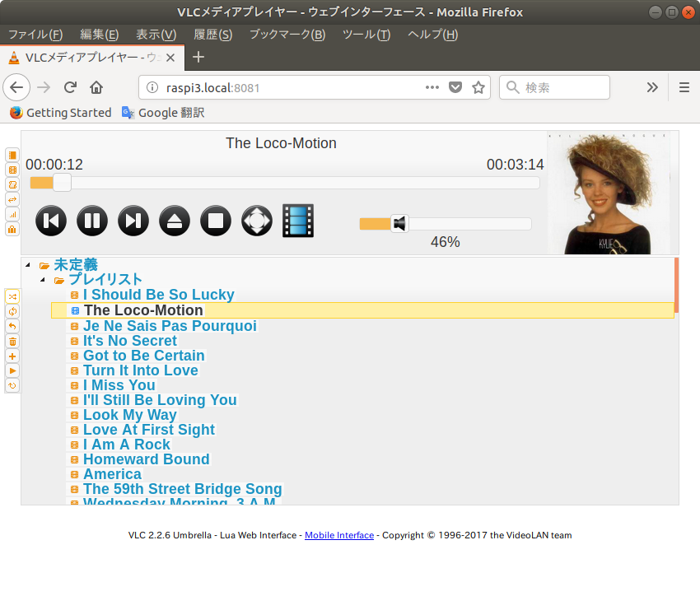Screen dimensions: 700x596
Task: Empty the playlist with trash icon
Action: (12, 342)
